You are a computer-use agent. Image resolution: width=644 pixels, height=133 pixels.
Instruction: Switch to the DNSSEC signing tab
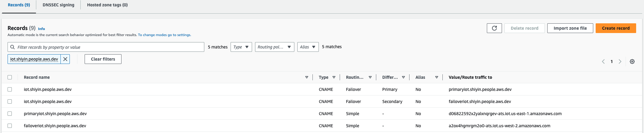(x=58, y=5)
